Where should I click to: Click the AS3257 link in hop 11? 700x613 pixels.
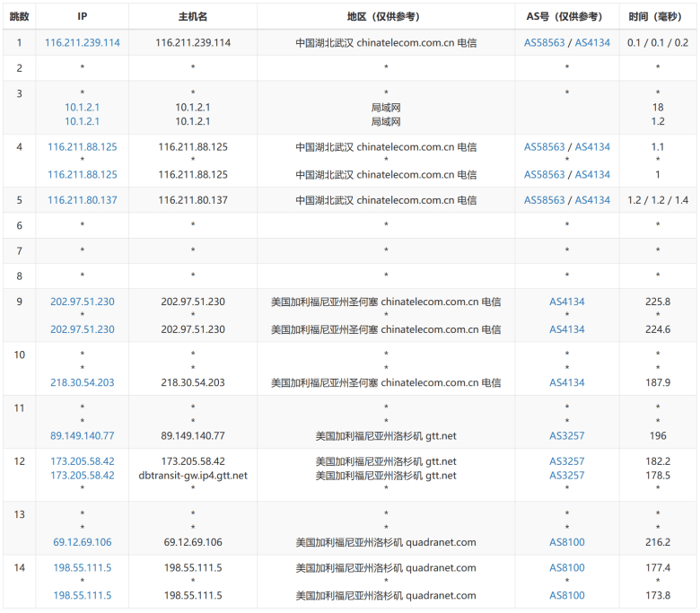(x=567, y=436)
